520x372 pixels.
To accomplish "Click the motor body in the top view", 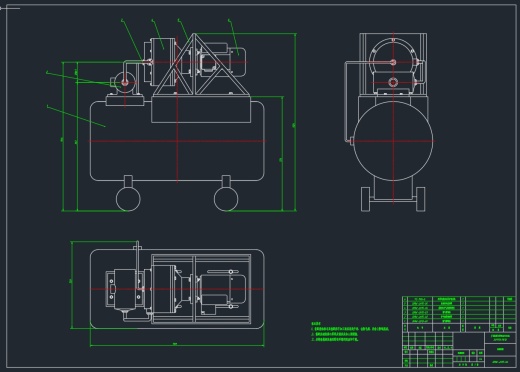I will 224,289.
